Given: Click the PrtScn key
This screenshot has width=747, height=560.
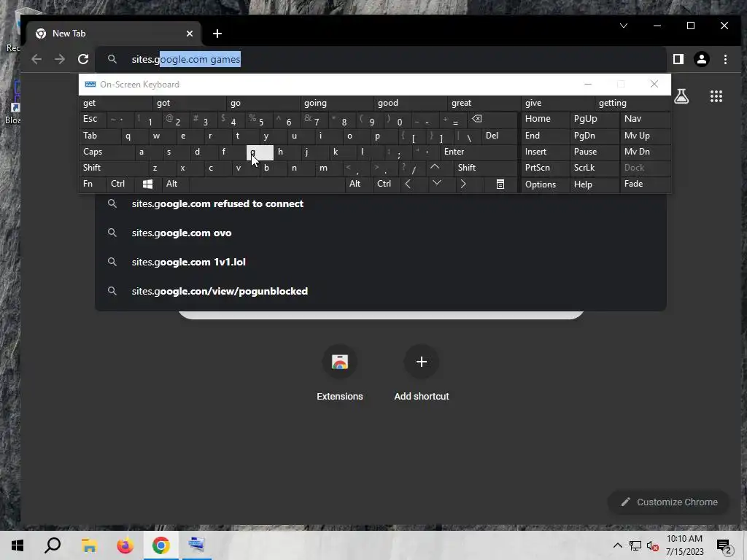Looking at the screenshot, I should click(544, 168).
